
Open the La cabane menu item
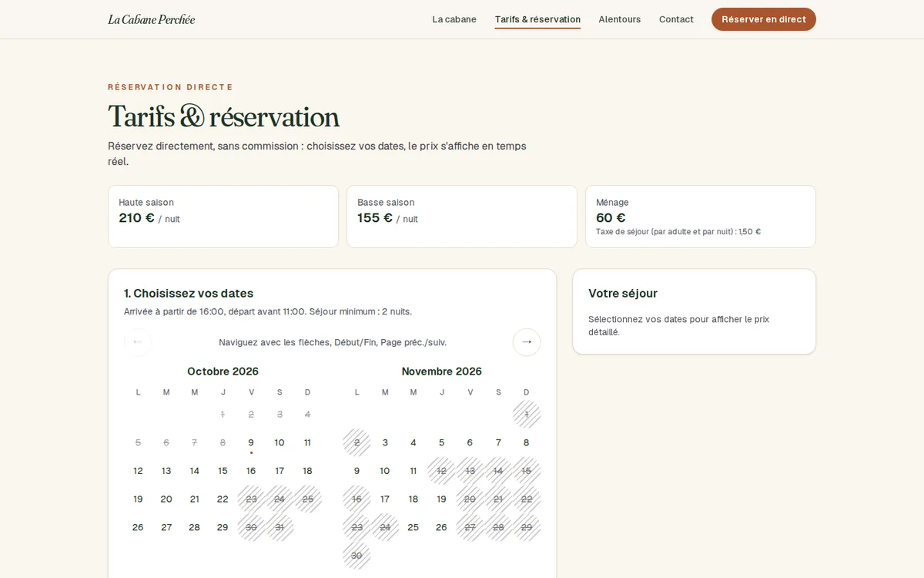tap(454, 19)
